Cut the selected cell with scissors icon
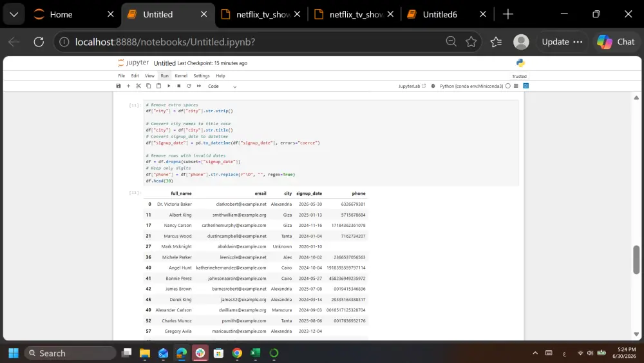 click(138, 86)
